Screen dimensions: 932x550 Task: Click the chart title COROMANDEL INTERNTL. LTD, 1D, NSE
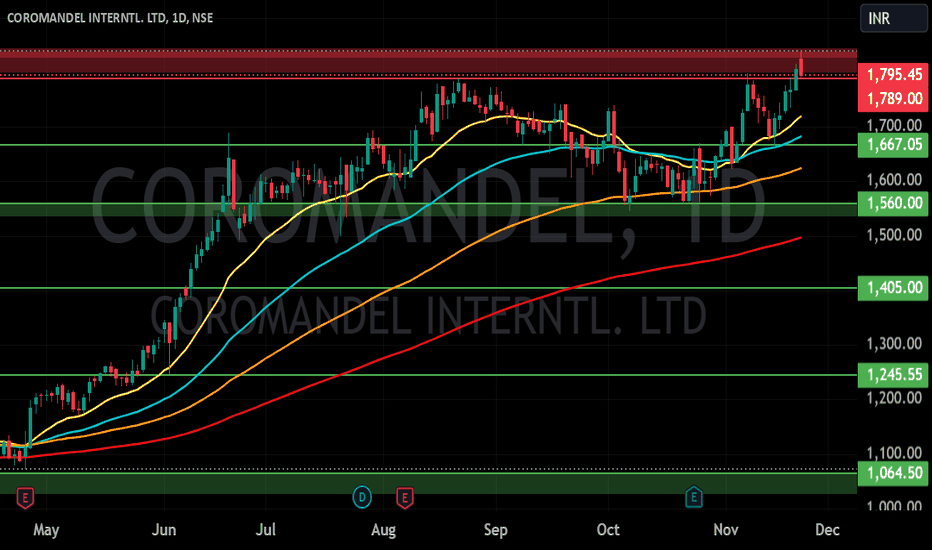pos(110,18)
